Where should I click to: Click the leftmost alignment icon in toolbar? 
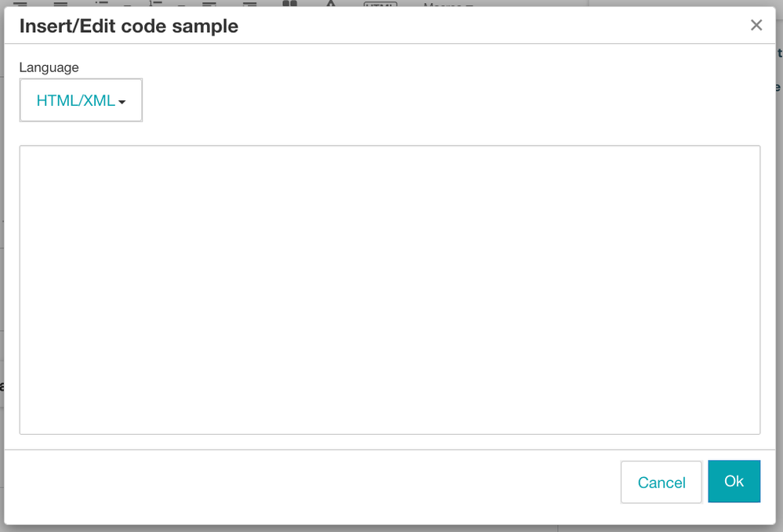[20, 4]
